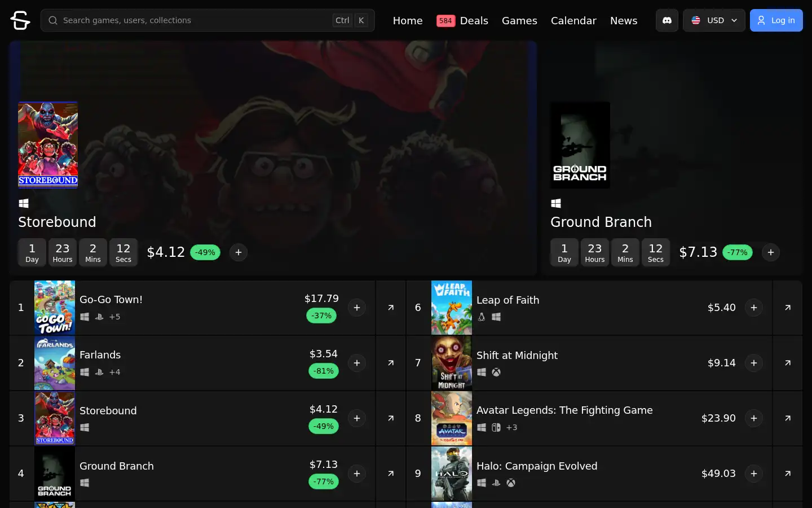
Task: Click the Avatar Legends cover thumbnail
Action: point(452,418)
